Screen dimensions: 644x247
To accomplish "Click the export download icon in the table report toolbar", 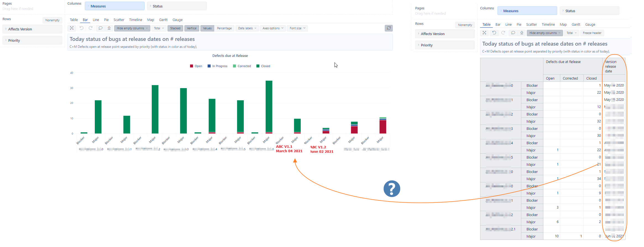I will coord(522,33).
